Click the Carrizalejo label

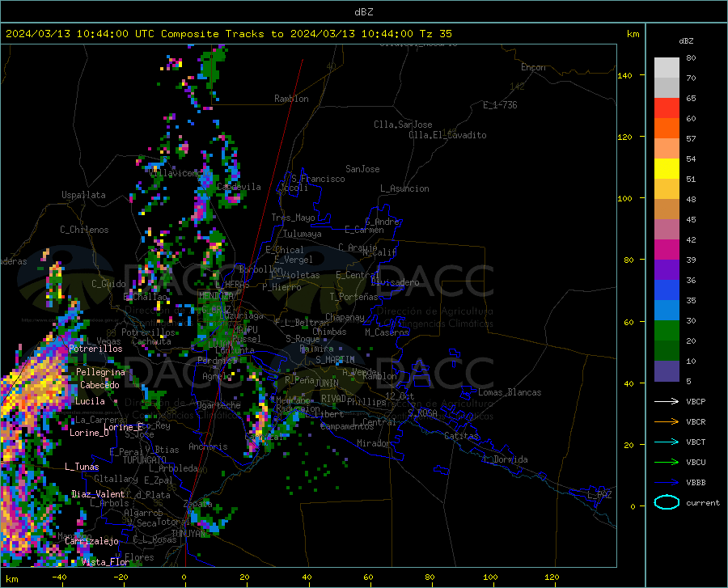point(92,541)
